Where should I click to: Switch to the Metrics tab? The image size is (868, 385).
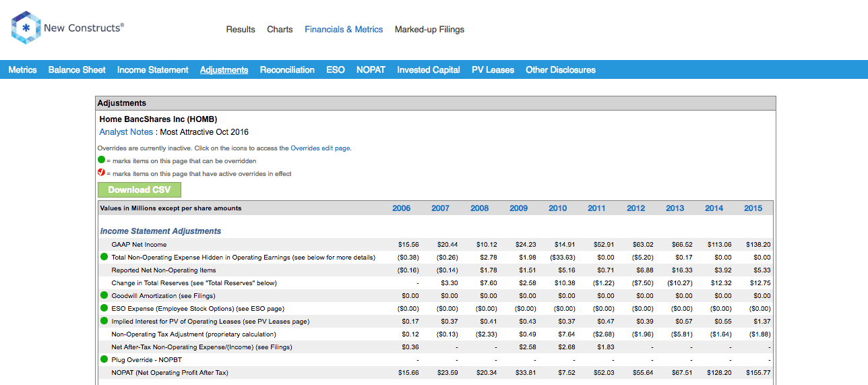[22, 69]
